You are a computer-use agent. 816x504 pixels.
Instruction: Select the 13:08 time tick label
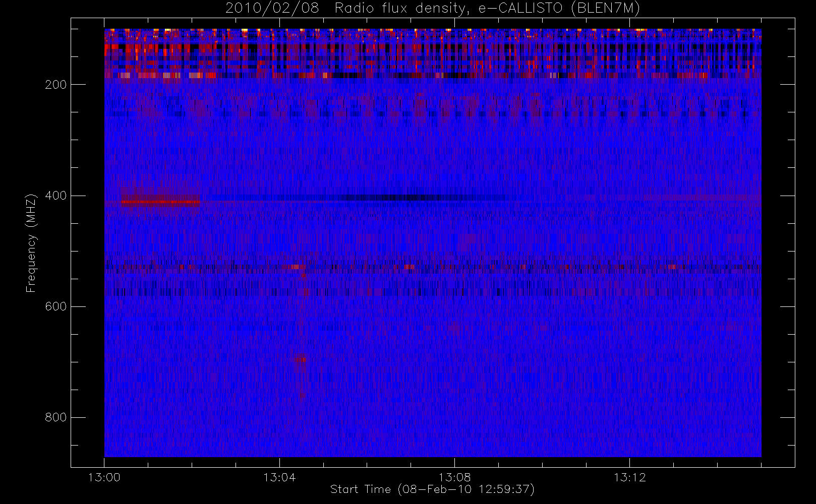click(x=454, y=477)
